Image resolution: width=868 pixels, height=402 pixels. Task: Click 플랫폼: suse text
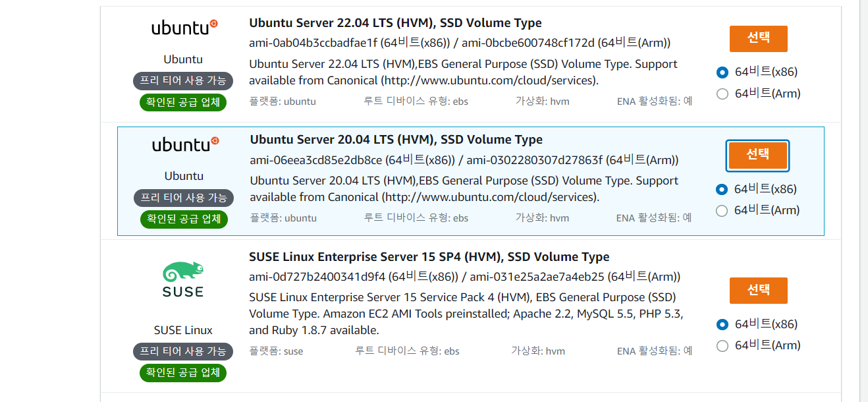pyautogui.click(x=276, y=351)
